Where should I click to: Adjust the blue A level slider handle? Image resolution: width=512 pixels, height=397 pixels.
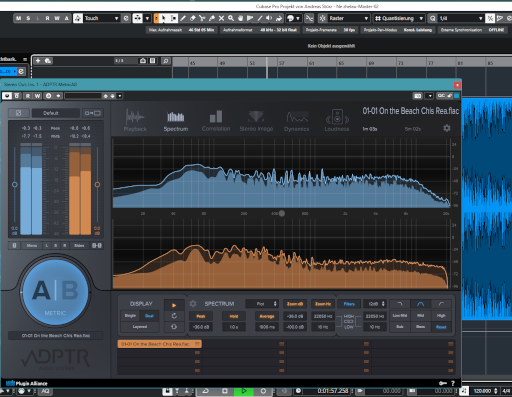point(15,184)
